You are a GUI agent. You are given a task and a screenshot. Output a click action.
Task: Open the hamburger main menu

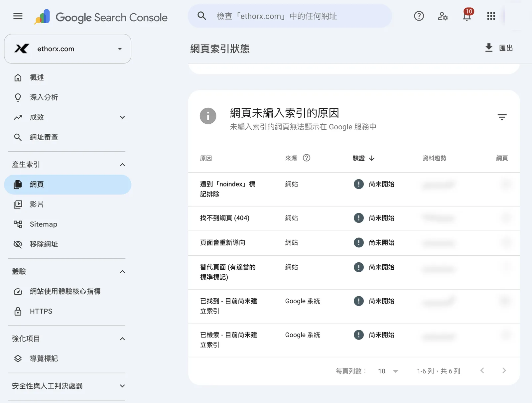tap(18, 16)
